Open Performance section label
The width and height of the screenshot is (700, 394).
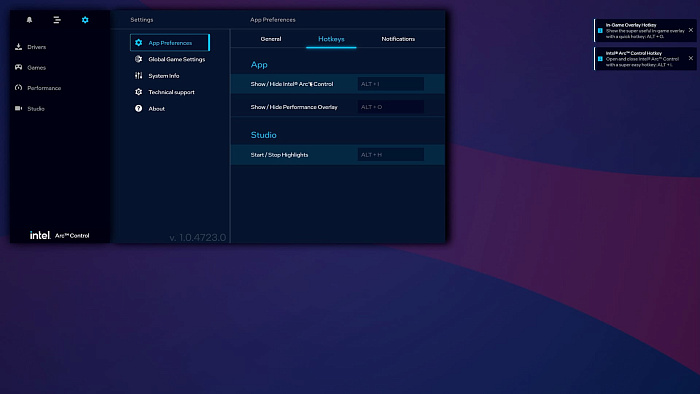point(44,88)
